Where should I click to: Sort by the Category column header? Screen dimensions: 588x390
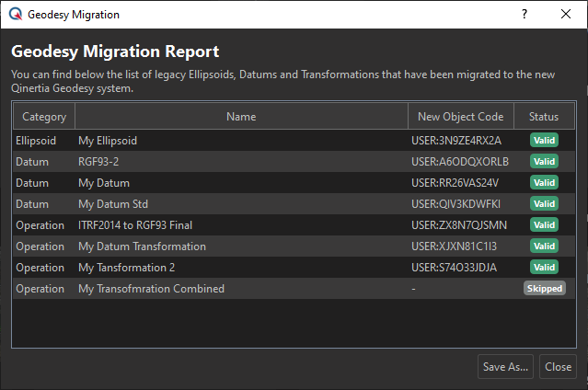coord(44,117)
